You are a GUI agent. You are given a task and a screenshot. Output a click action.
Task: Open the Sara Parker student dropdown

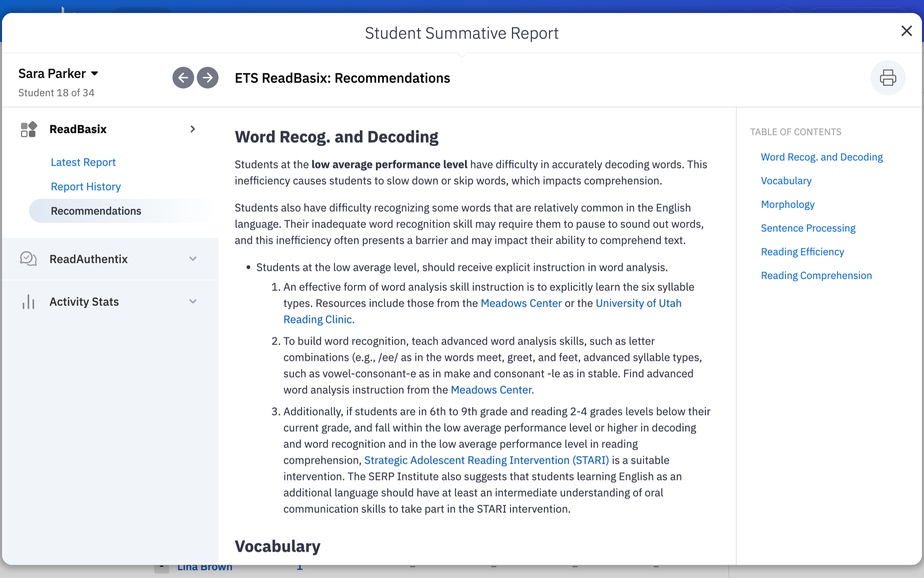pyautogui.click(x=59, y=73)
